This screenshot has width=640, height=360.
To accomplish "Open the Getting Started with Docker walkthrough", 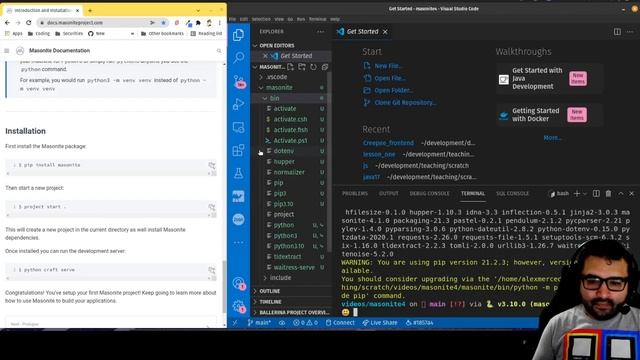I will click(x=549, y=115).
